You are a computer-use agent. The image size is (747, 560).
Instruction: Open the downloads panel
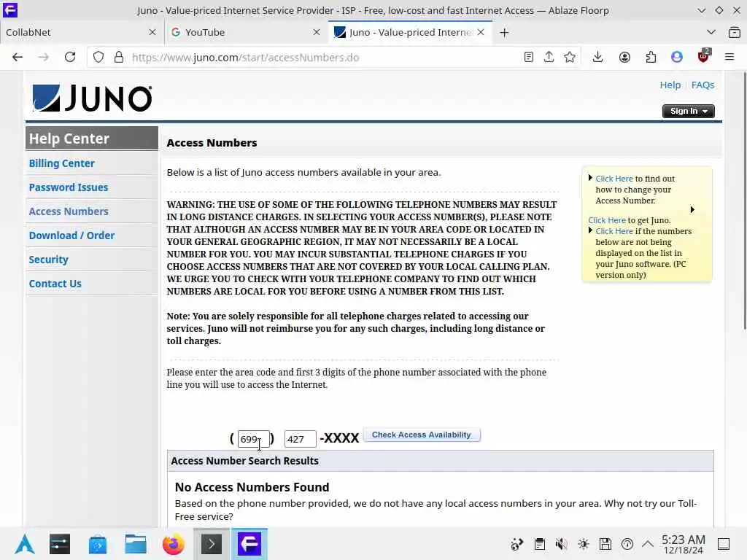click(598, 57)
